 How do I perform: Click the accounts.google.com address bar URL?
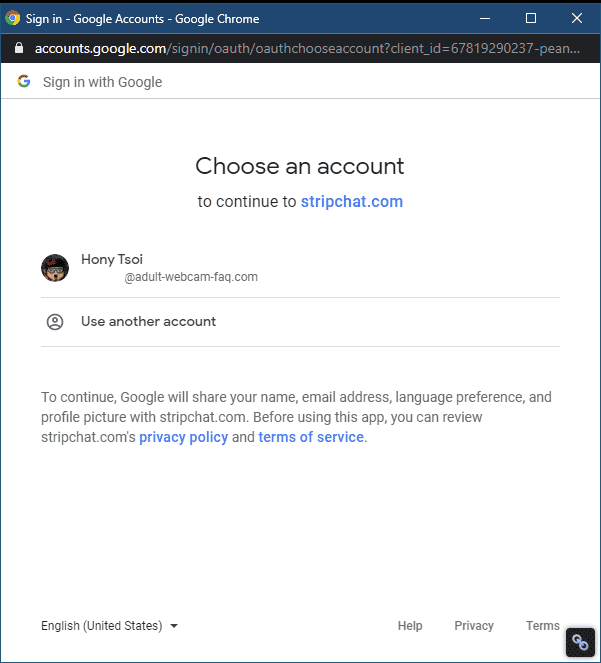pos(307,49)
